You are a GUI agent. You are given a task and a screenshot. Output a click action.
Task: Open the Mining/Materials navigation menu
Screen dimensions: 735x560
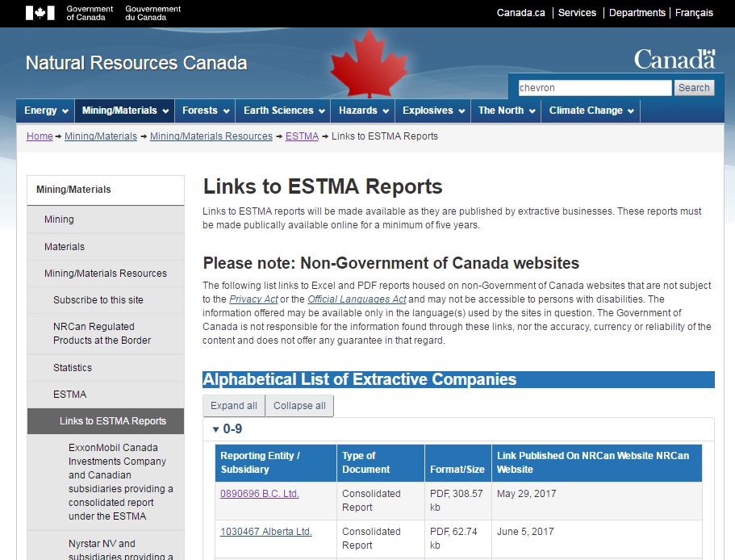[125, 111]
